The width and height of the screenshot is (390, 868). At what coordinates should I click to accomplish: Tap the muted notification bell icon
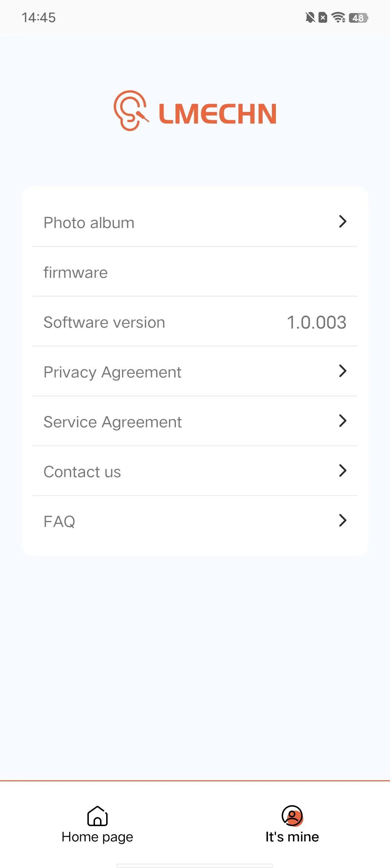[310, 17]
